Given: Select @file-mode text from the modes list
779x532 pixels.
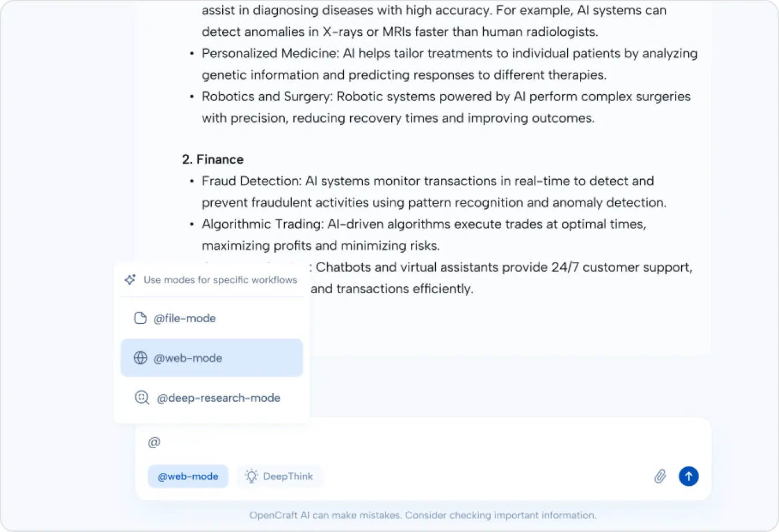Looking at the screenshot, I should tap(185, 318).
